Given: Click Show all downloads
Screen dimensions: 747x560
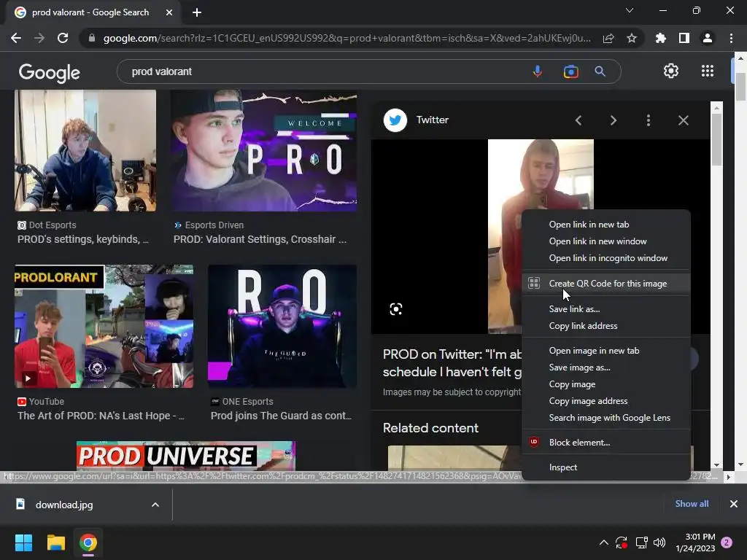Looking at the screenshot, I should point(692,504).
